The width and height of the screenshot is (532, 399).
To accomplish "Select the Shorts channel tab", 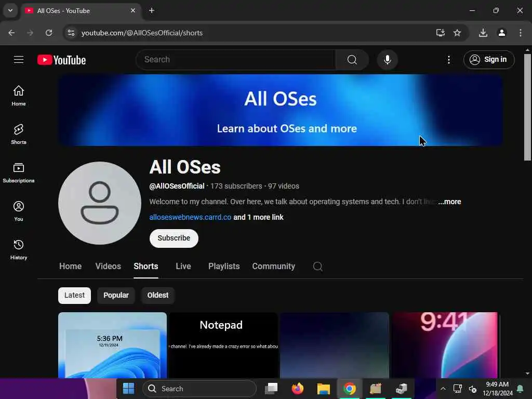I will [146, 267].
